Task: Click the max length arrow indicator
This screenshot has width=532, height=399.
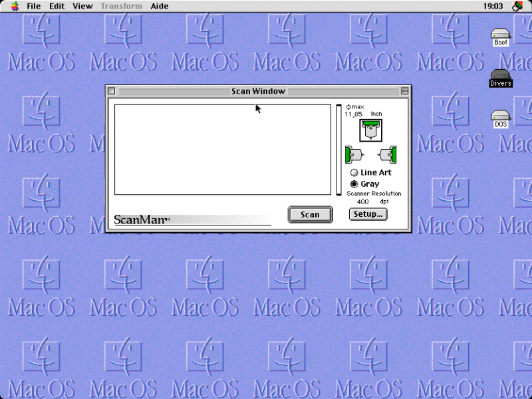Action: (348, 106)
